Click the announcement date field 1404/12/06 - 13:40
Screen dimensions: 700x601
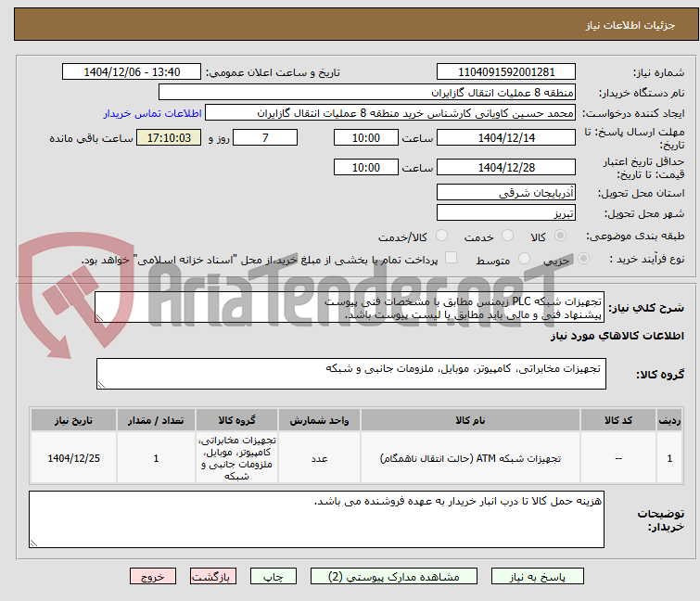click(x=132, y=72)
